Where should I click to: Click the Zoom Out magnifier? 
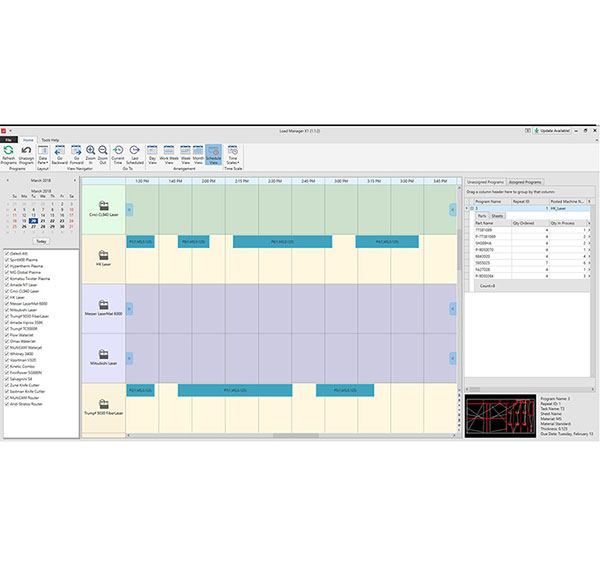103,150
